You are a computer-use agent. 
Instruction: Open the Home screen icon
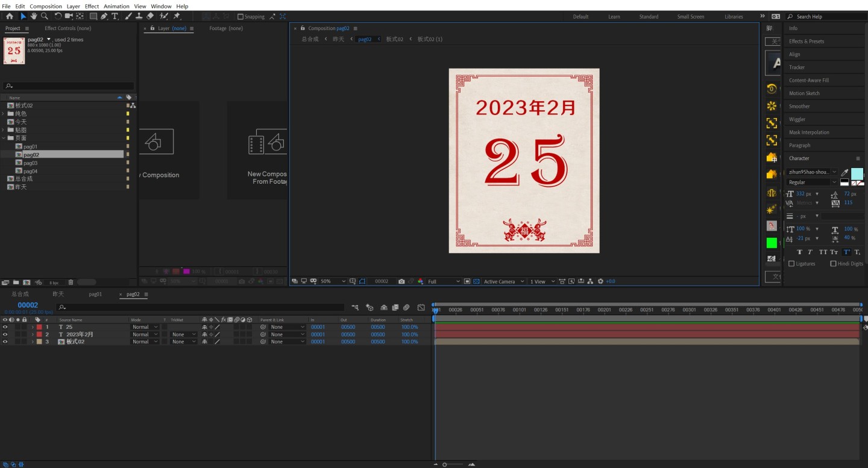(10, 16)
